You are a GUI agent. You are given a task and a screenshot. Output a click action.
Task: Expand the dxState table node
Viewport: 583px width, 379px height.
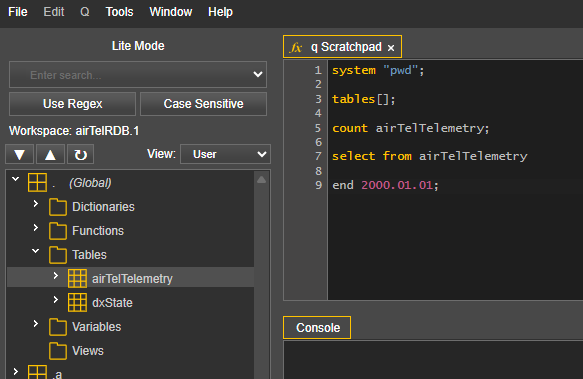(x=56, y=299)
